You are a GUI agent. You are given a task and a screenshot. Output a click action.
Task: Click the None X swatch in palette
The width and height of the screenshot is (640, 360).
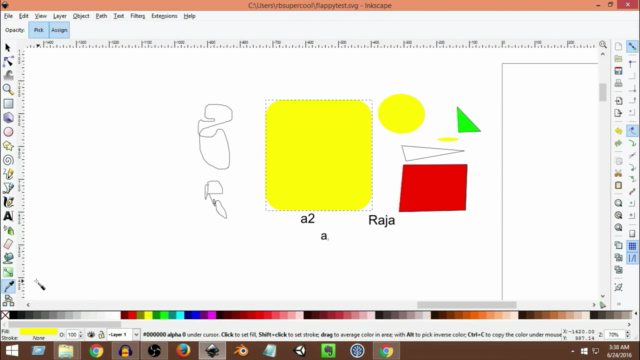tap(5, 315)
